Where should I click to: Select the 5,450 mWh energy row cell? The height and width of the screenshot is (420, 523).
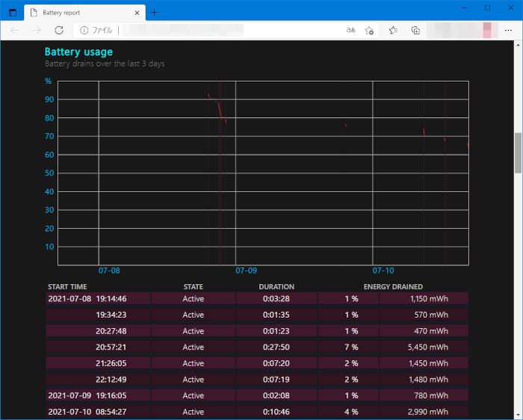point(424,347)
